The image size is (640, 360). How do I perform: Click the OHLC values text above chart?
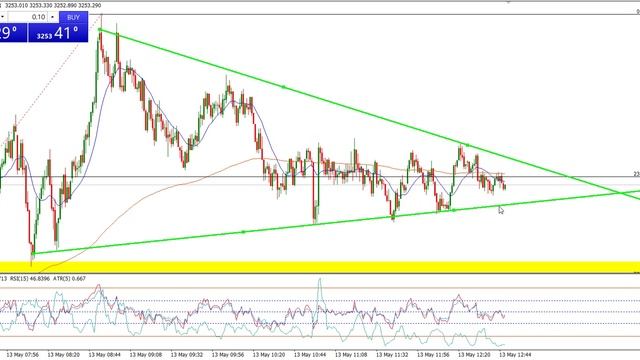click(53, 6)
